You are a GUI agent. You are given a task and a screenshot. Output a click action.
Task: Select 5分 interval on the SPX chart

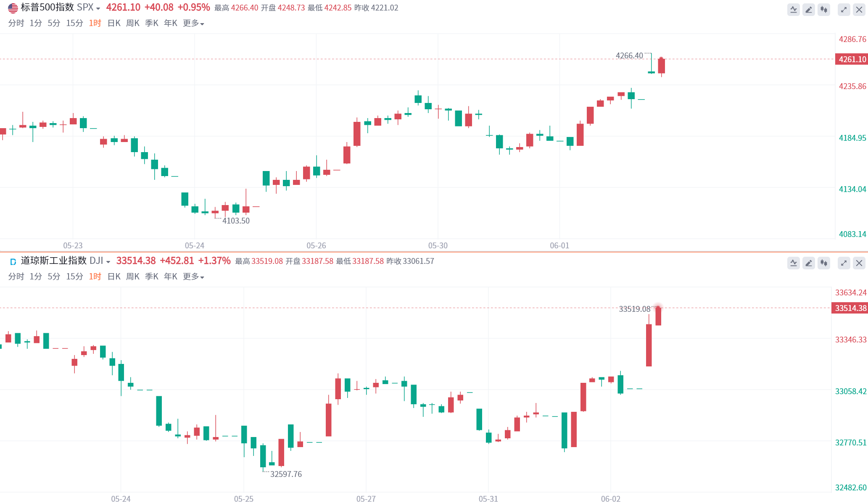[x=54, y=23]
